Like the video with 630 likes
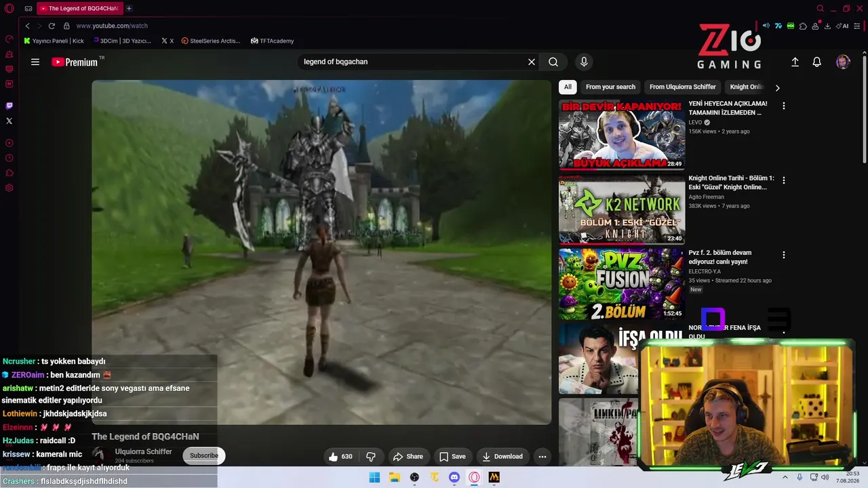868x488 pixels. pyautogui.click(x=340, y=457)
